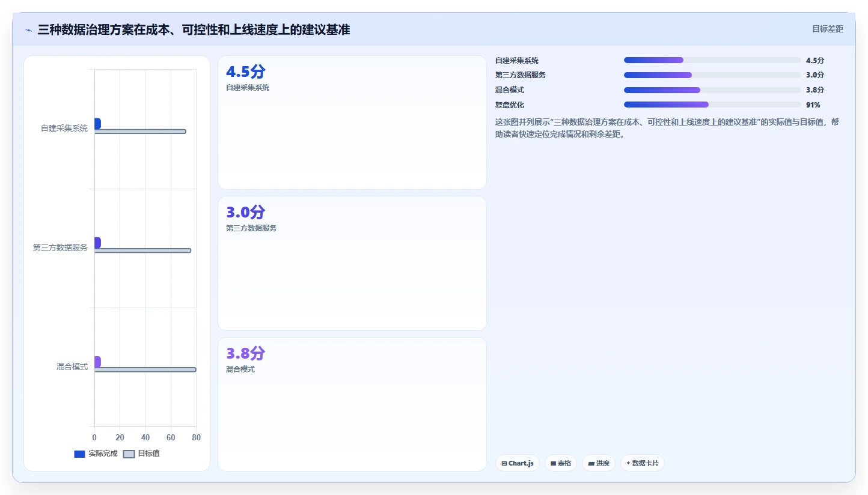
Task: Open the 3.0分 第三方数据服务 card
Action: (x=352, y=263)
